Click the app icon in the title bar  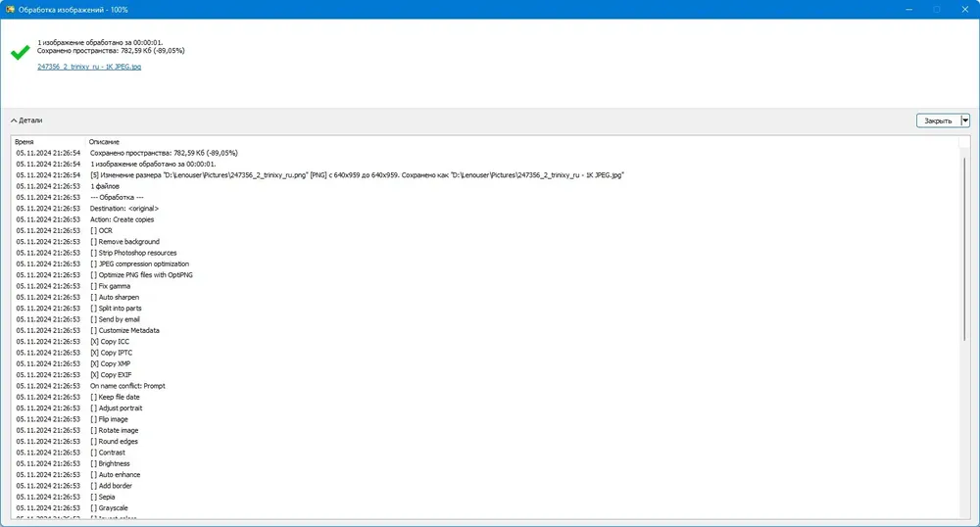pyautogui.click(x=10, y=10)
